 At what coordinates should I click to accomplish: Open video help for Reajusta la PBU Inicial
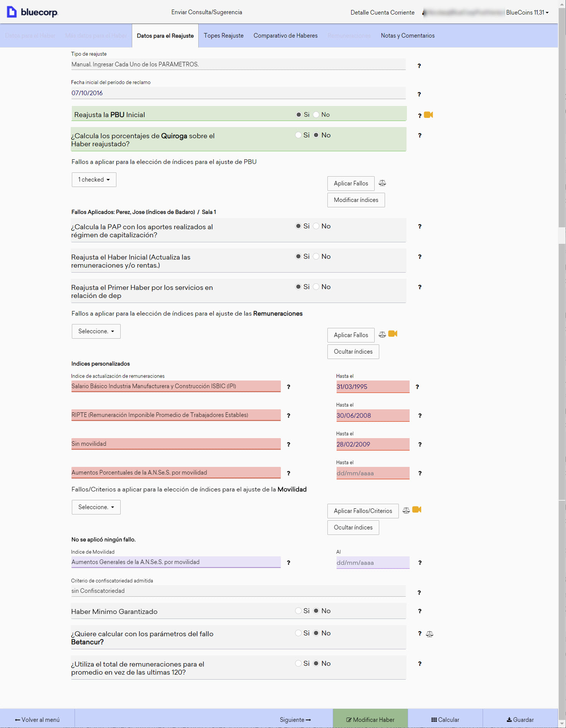tap(428, 115)
